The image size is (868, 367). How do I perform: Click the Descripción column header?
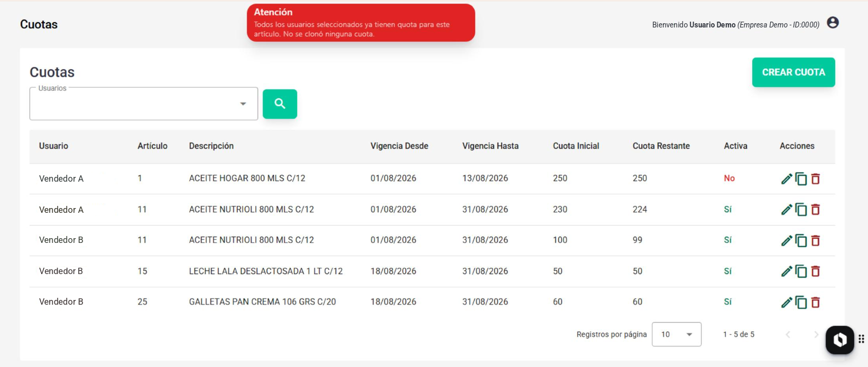click(x=211, y=146)
